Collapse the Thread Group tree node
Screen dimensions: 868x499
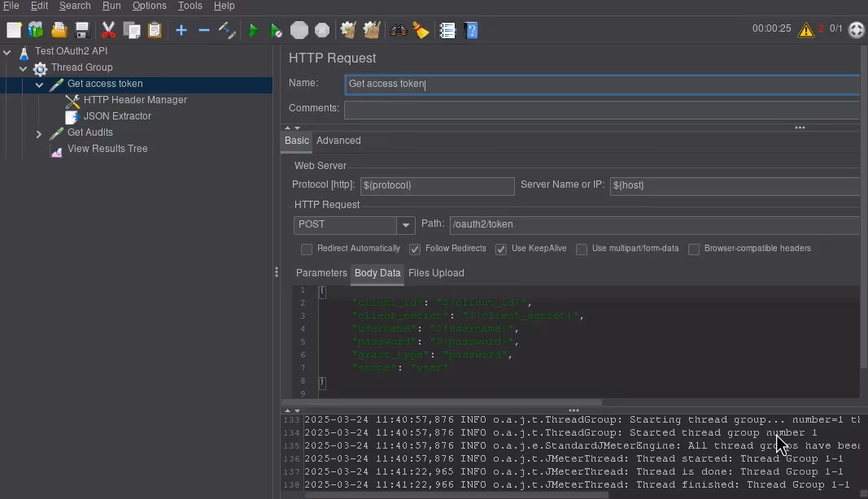(x=23, y=68)
